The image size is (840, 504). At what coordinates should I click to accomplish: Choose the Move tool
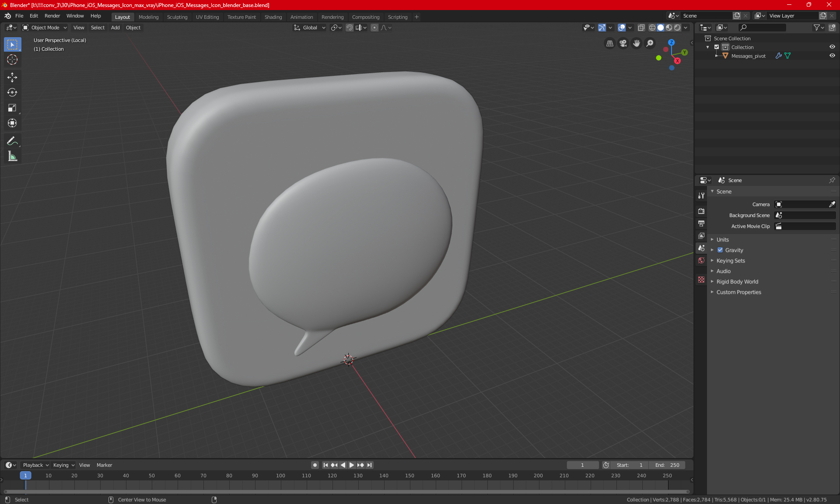click(x=12, y=77)
